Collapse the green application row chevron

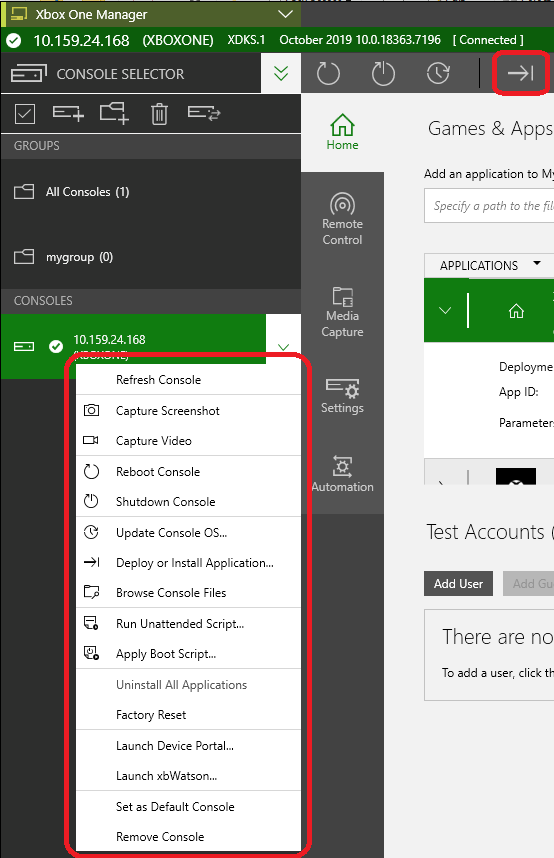pos(445,311)
